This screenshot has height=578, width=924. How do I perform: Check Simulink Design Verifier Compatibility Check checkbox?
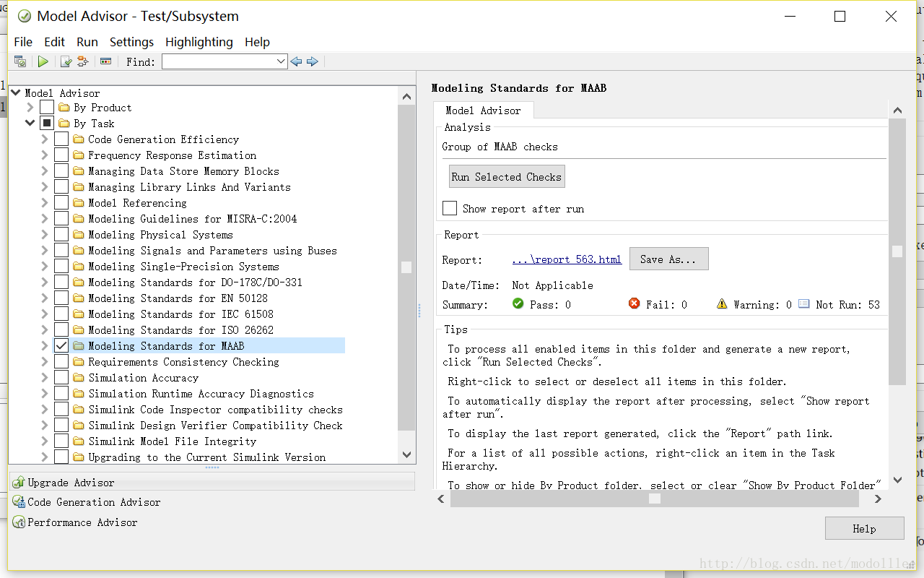(61, 426)
